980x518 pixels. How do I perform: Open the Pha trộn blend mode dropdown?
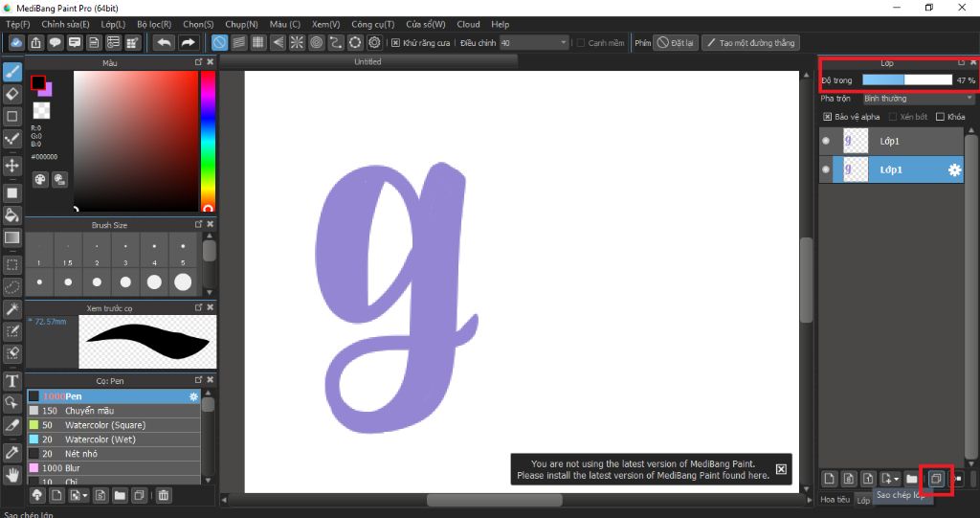[917, 99]
